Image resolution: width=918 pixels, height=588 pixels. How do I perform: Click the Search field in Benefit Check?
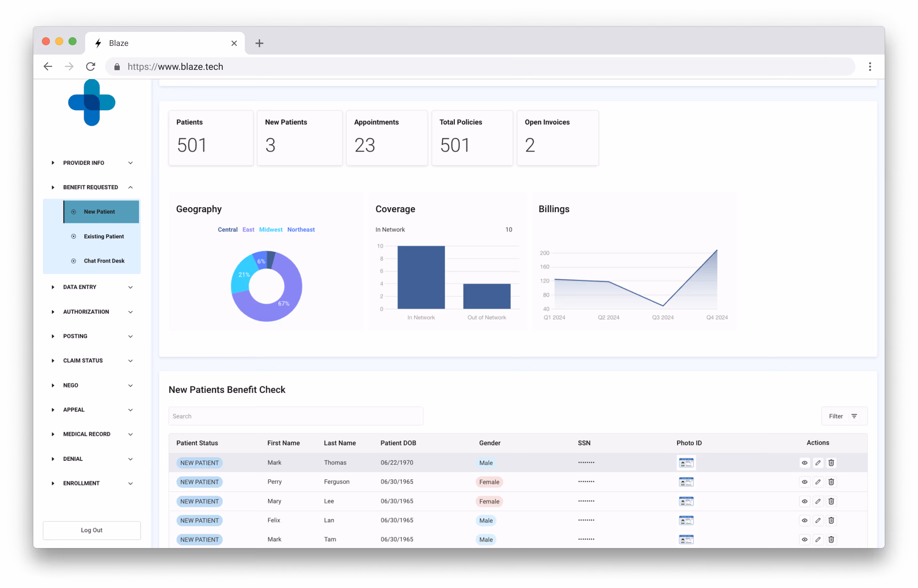[296, 416]
